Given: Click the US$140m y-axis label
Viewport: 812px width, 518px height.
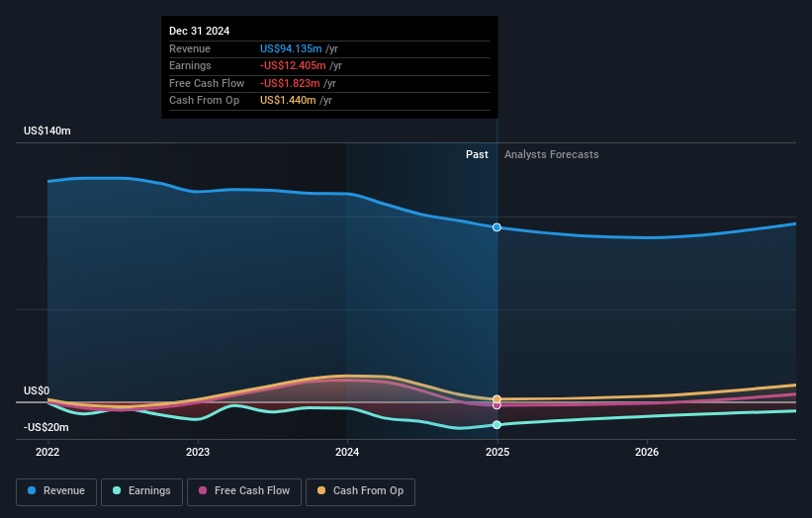Looking at the screenshot, I should (x=47, y=130).
